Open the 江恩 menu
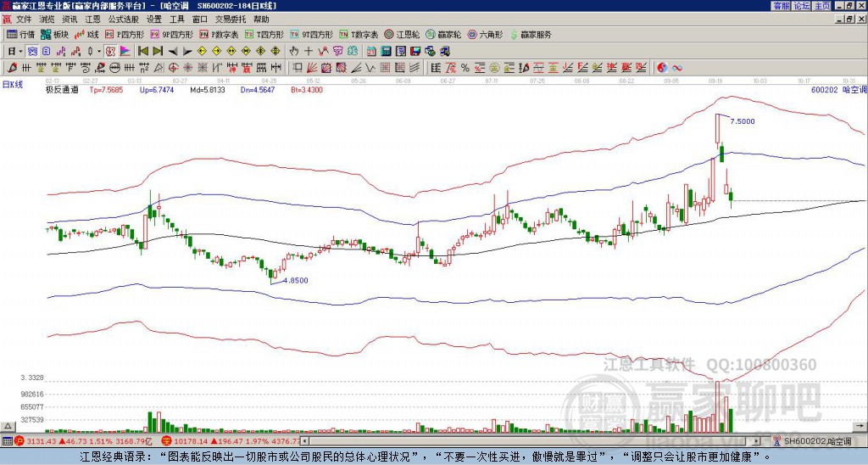Screen dimensions: 868x465 point(92,20)
